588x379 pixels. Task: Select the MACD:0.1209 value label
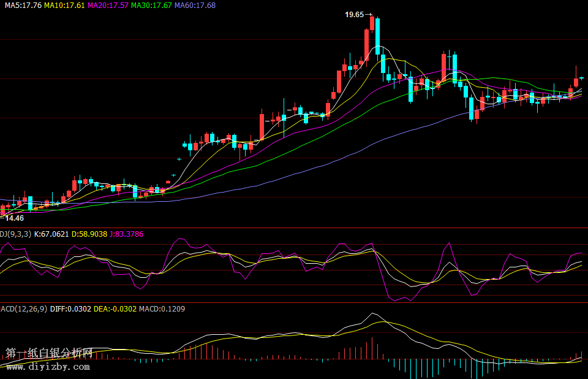(162, 308)
